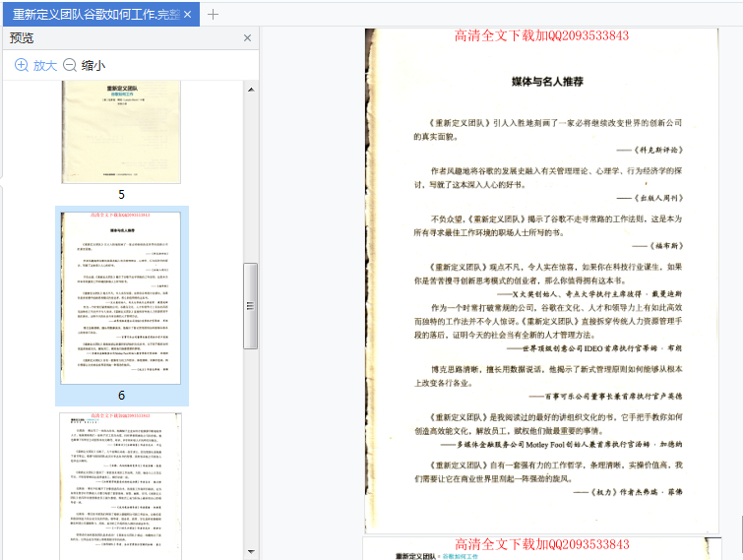This screenshot has width=743, height=560.
Task: Select the thumbnail below page 6
Action: 120,486
